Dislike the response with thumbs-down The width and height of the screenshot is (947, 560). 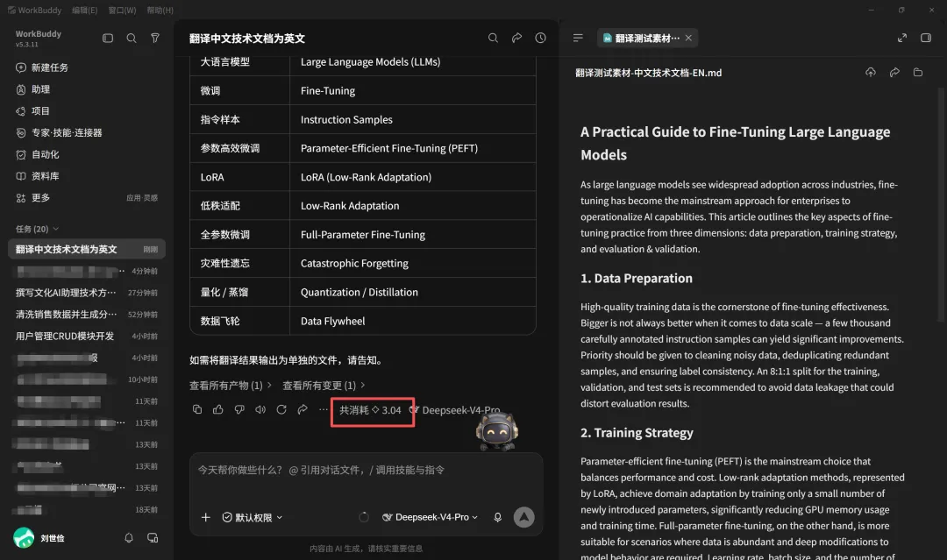pos(239,410)
